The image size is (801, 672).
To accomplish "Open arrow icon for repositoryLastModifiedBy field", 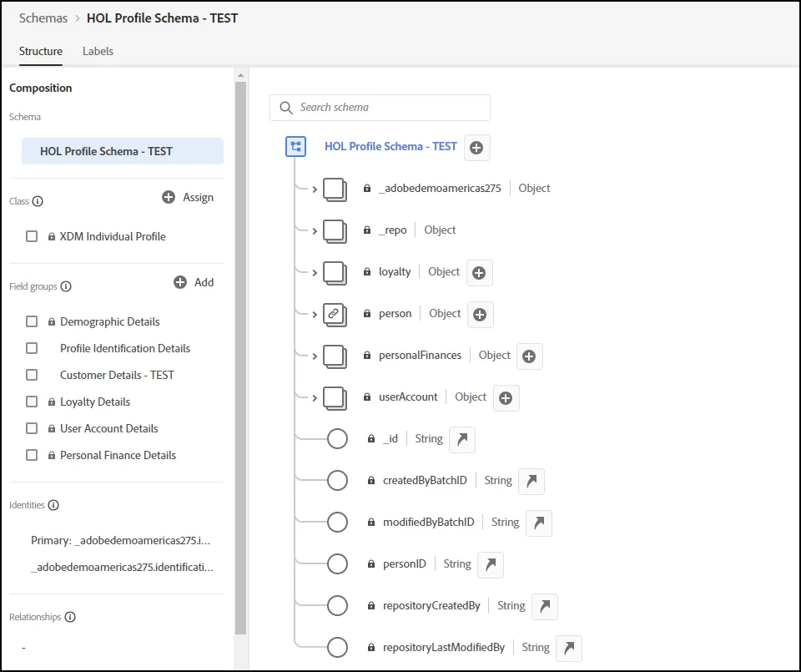I will [568, 649].
